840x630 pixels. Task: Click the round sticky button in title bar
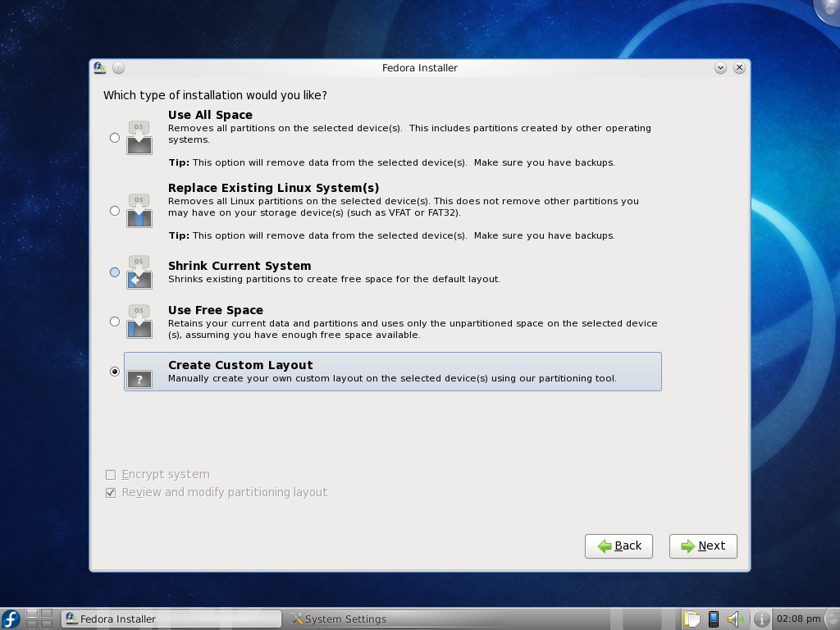[x=118, y=67]
